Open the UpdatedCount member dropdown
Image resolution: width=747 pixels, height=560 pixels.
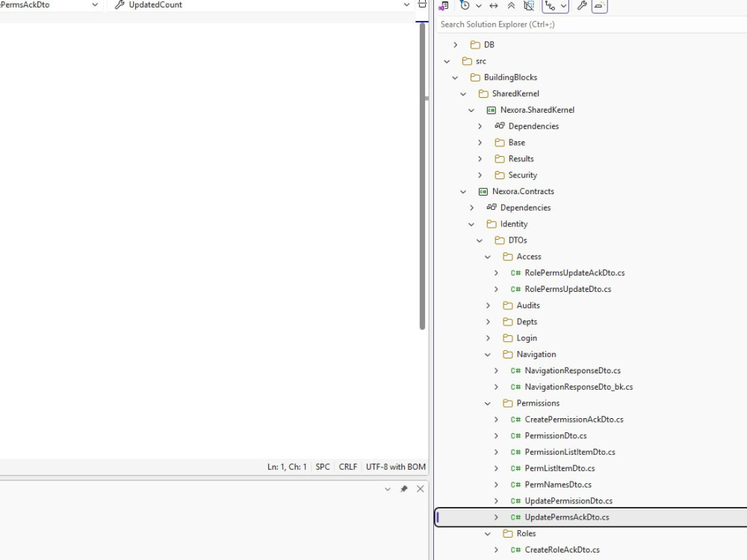(x=406, y=4)
